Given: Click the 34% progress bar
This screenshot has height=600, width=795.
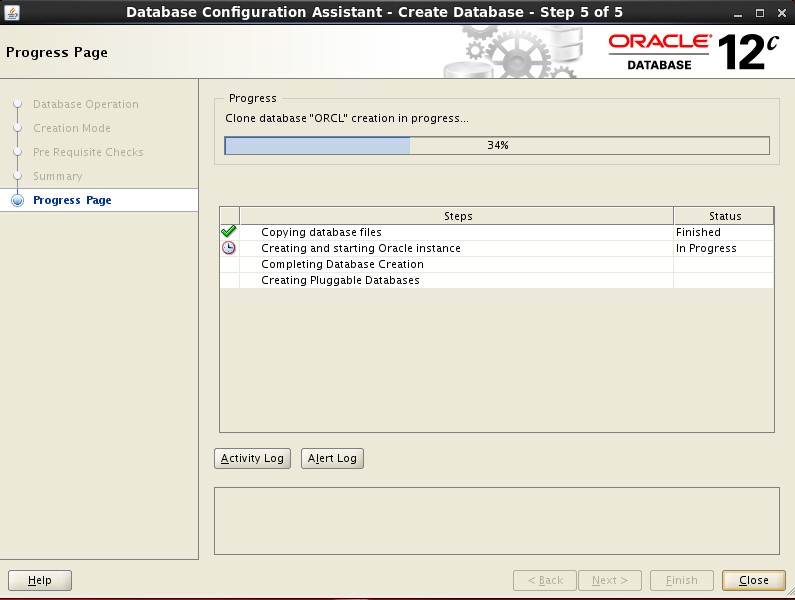Looking at the screenshot, I should coord(497,146).
